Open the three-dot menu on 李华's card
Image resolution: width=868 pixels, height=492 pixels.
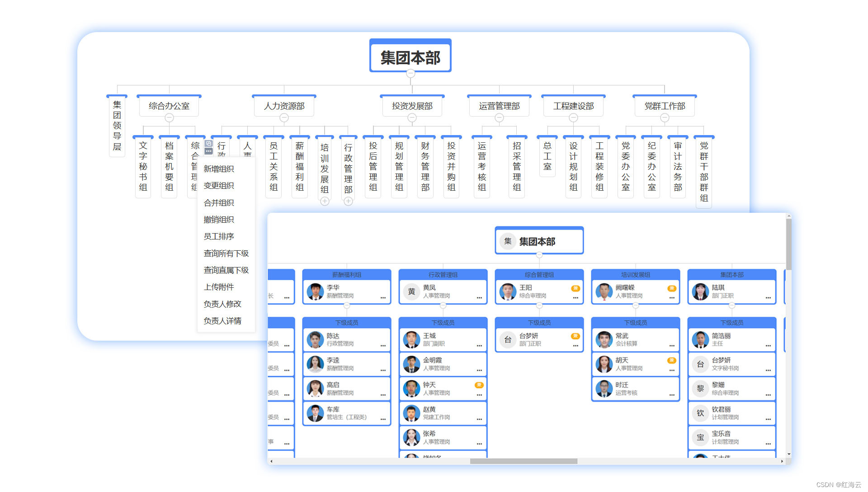pos(383,298)
